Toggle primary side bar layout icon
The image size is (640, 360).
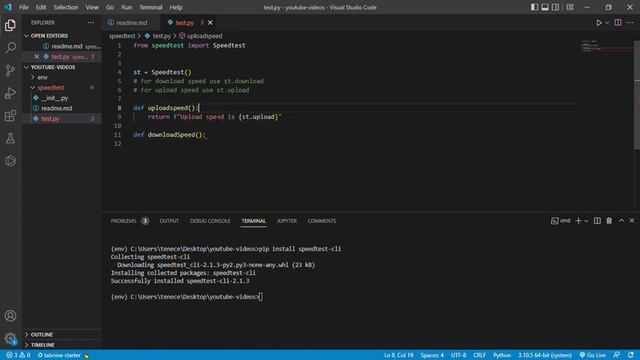[534, 7]
